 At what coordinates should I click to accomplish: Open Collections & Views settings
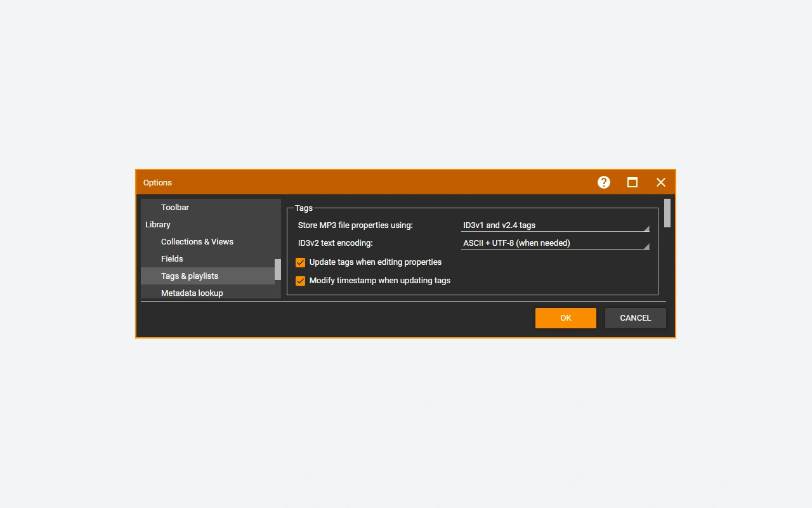(207, 241)
